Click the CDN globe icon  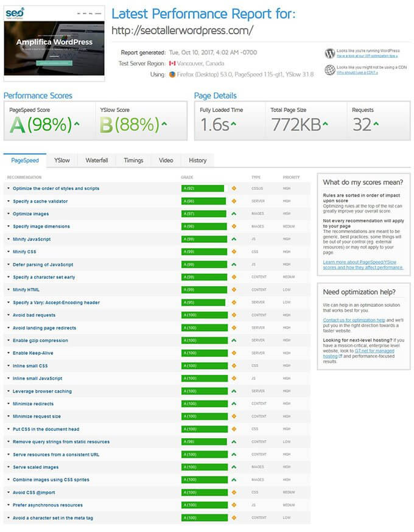pos(330,70)
